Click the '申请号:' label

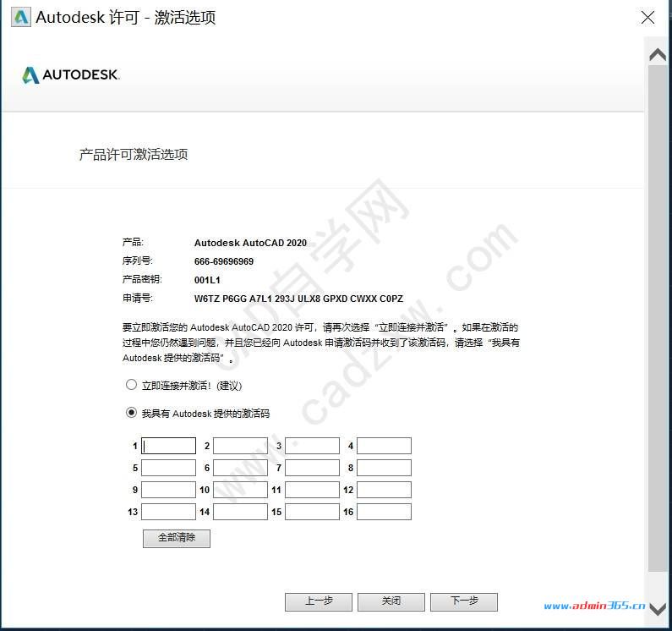pos(138,298)
